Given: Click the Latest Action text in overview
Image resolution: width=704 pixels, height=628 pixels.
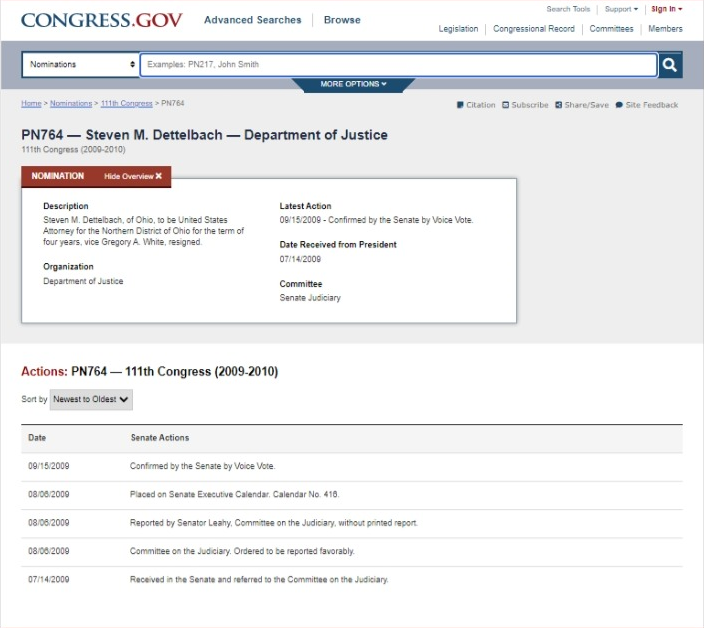Looking at the screenshot, I should [376, 220].
